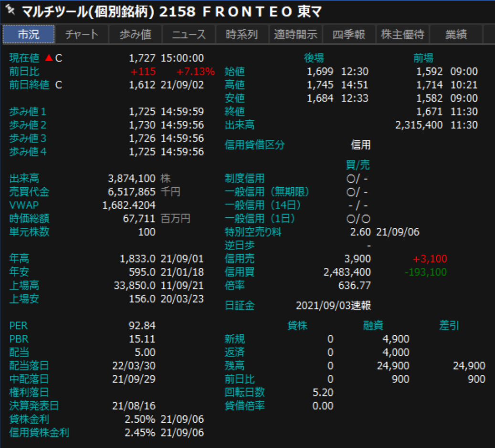
Task: Click the pin icon in title bar
Action: coord(10,10)
